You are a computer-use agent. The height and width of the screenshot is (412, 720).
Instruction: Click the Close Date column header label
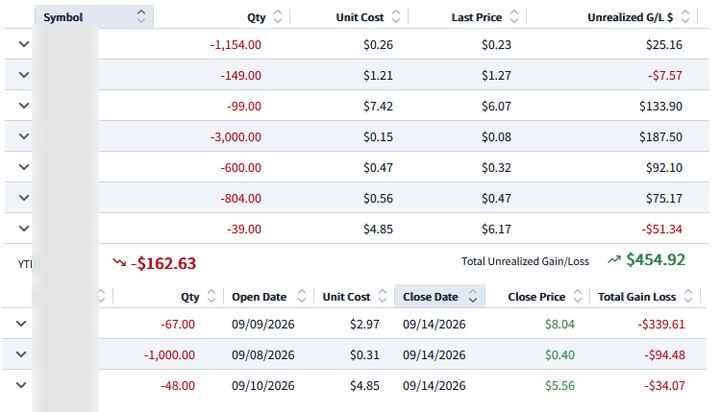point(430,297)
